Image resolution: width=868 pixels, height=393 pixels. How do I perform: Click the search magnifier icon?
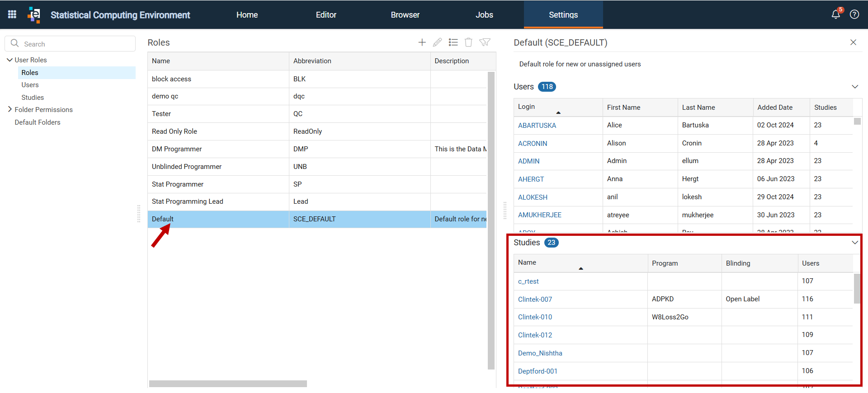[14, 43]
